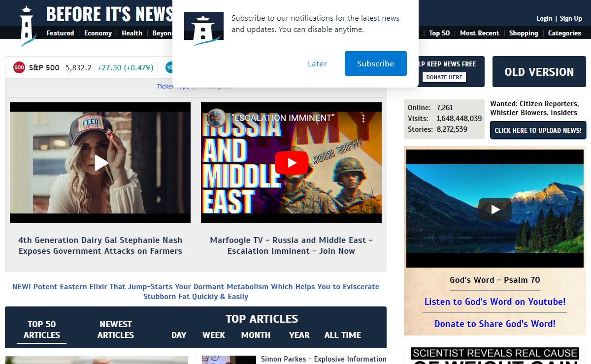Click the BEFORE IT'S NEWS site title
Screen dimensions: 591x364
(109, 14)
